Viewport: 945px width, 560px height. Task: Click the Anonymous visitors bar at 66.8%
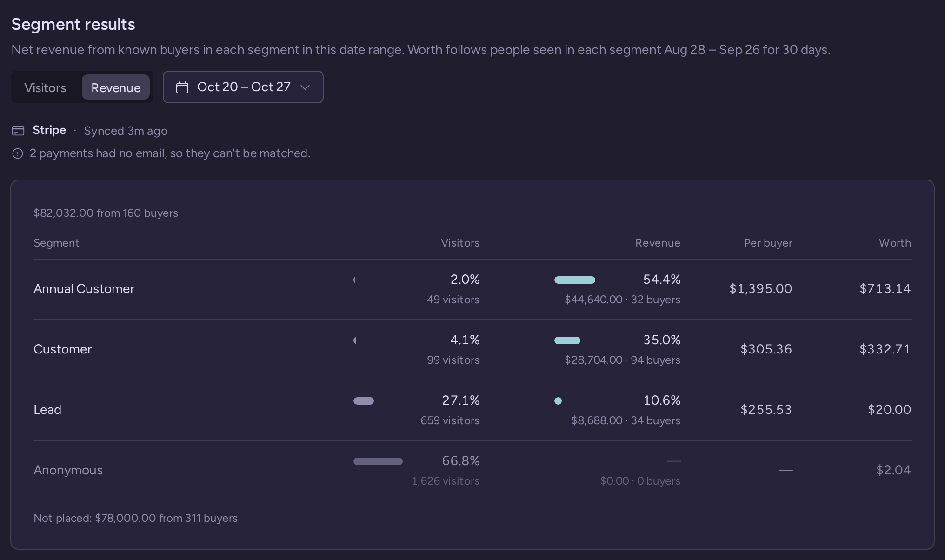[378, 461]
